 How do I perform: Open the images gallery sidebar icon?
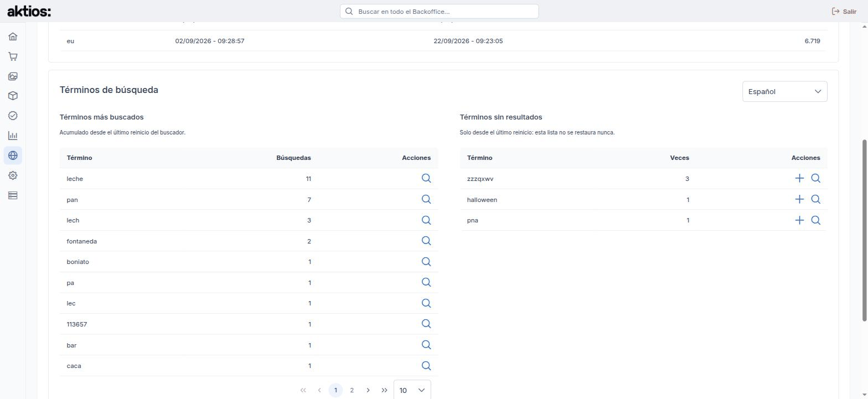point(13,76)
